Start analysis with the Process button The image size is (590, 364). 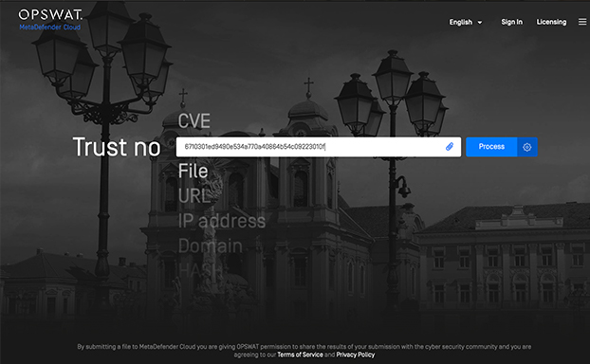(491, 147)
